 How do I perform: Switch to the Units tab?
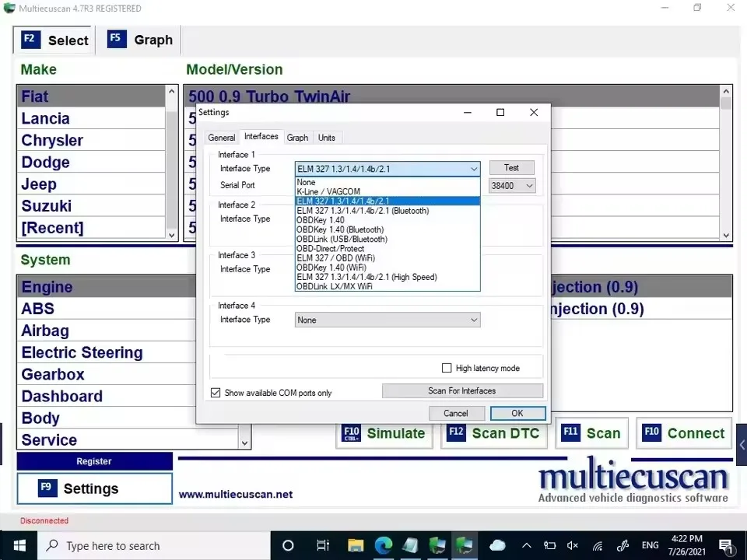[x=327, y=137]
